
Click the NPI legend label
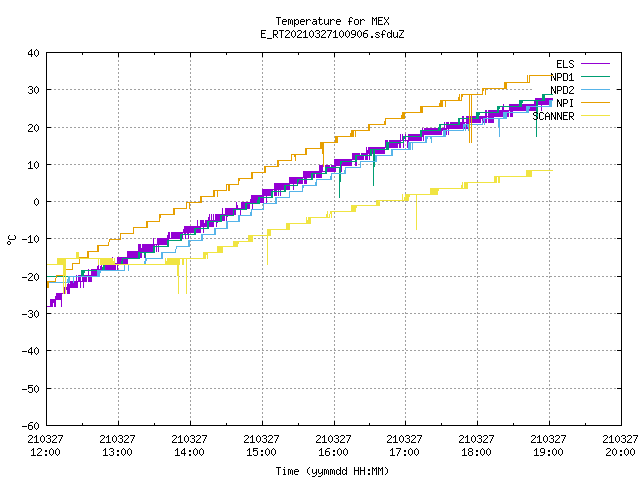coord(565,103)
